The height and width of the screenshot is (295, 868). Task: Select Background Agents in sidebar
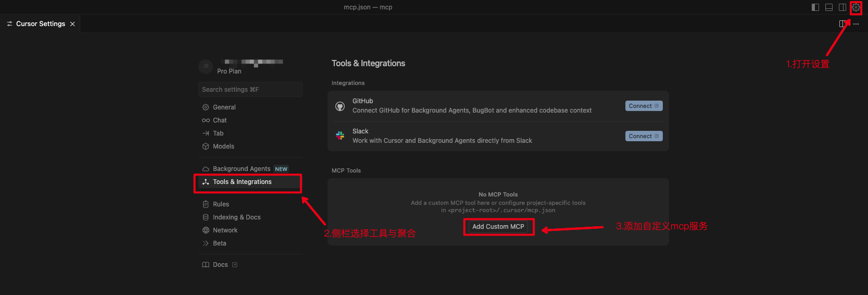[x=241, y=169]
